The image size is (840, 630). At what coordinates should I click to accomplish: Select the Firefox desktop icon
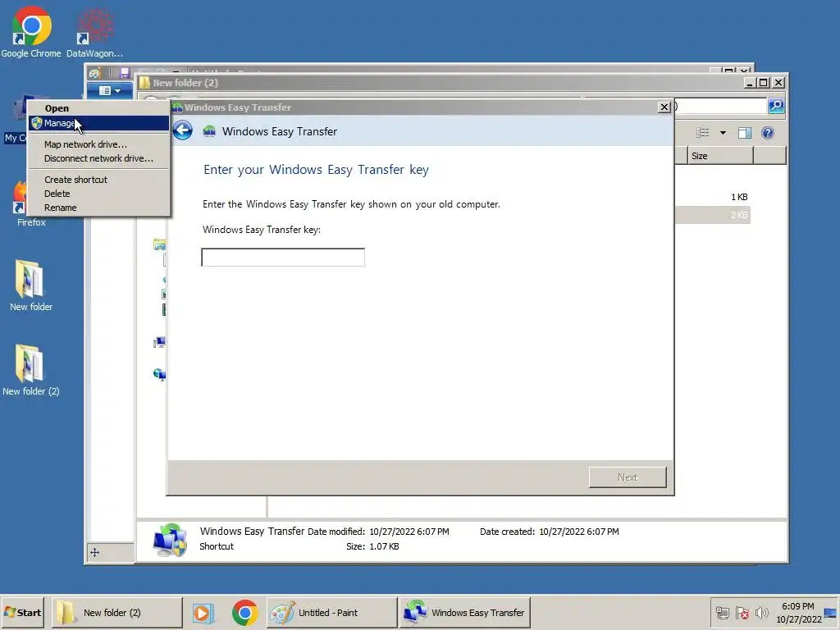(21, 203)
